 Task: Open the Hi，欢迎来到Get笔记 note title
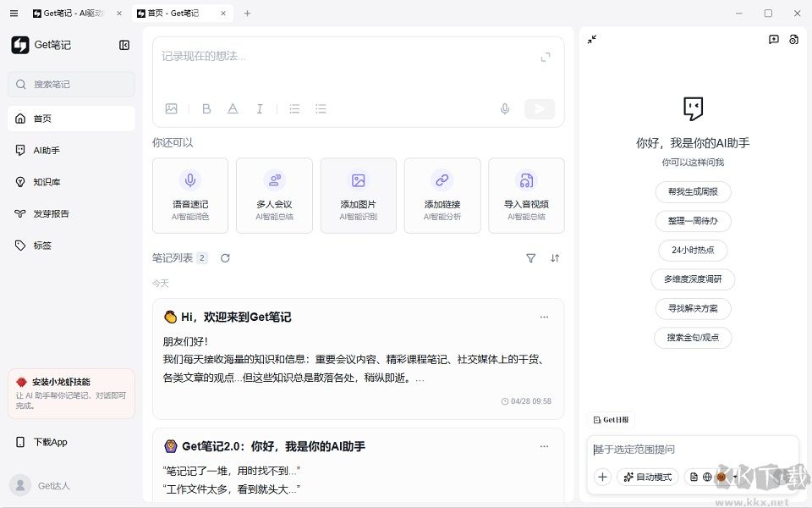pos(236,317)
